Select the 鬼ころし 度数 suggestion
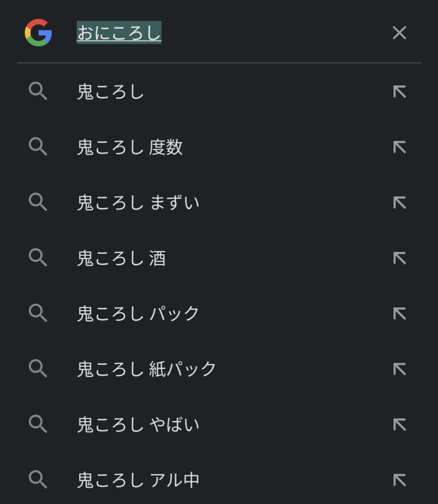 (x=130, y=147)
